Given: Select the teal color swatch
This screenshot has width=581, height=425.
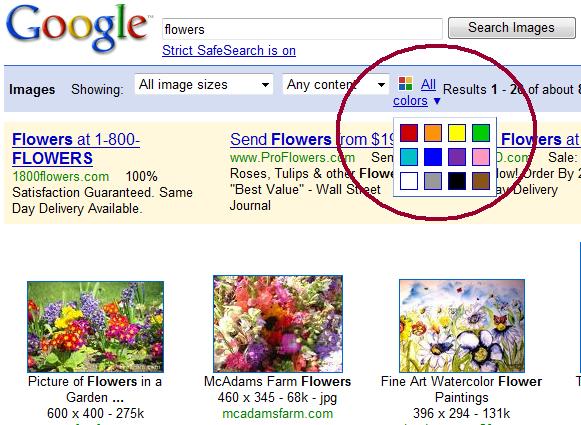Looking at the screenshot, I should [x=409, y=157].
